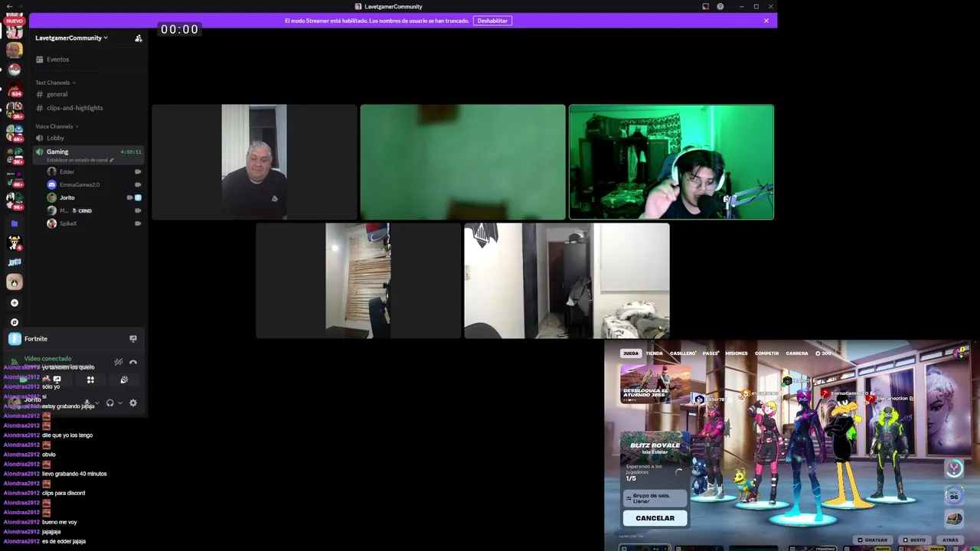Select the video tile showing wooden blinds
Screen dimensions: 980x551
tap(358, 281)
